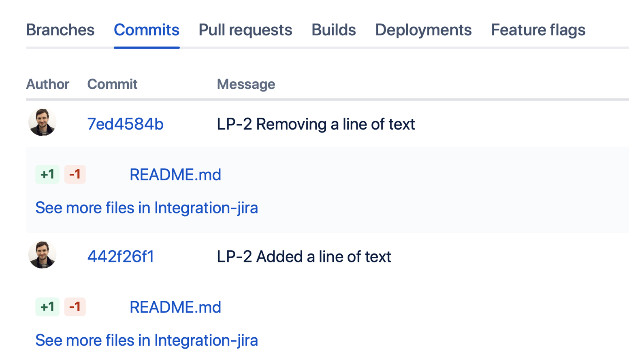The height and width of the screenshot is (364, 629).
Task: Click the 'LP-2 Added a line of text' message
Action: 304,256
